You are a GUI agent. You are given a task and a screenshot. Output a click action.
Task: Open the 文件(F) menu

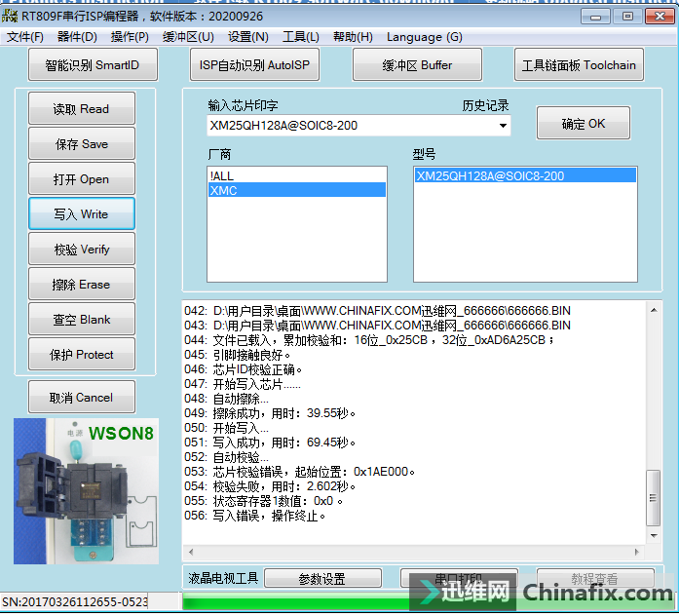point(25,37)
